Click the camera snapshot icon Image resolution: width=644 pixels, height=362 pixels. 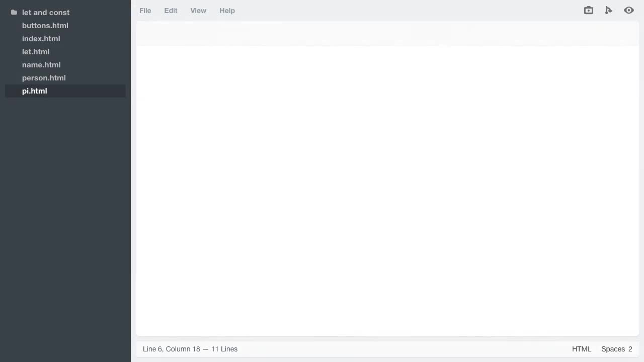click(588, 10)
